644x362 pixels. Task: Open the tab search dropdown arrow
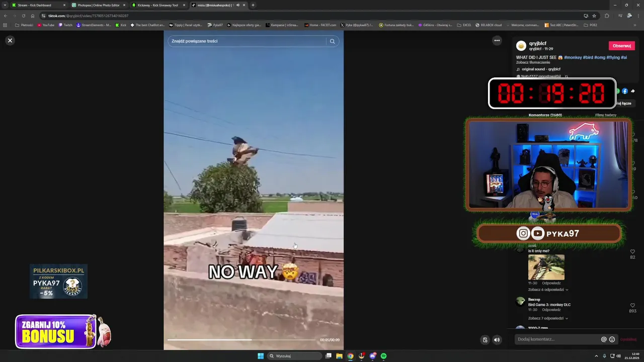coord(5,5)
